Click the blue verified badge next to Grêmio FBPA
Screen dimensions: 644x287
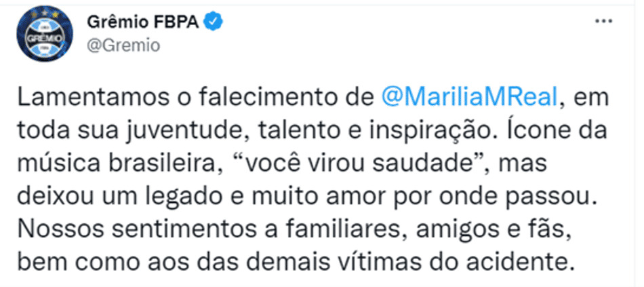click(x=214, y=21)
